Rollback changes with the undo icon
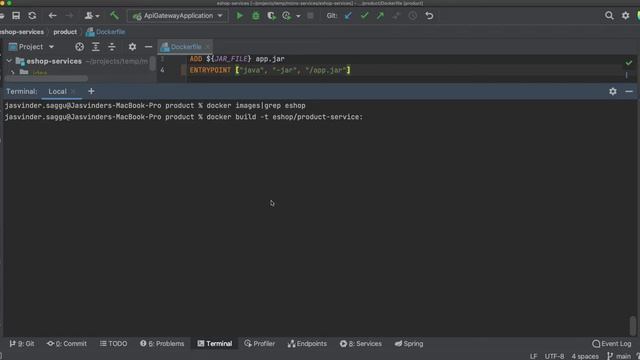 coord(429,16)
